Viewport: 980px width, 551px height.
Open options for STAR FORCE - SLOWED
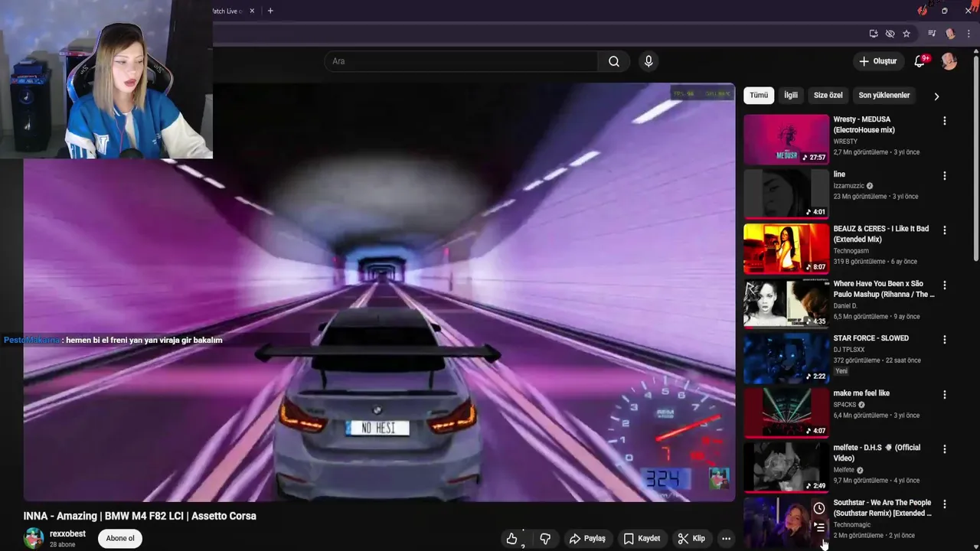[945, 339]
